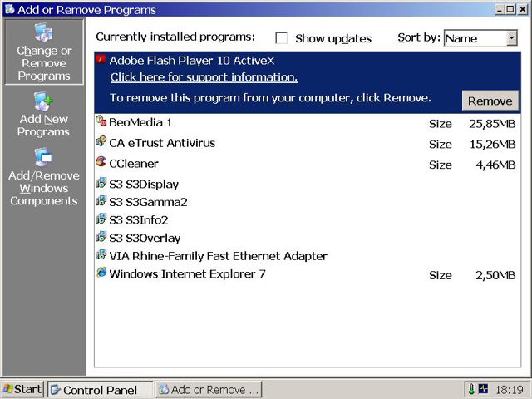
Task: Click the Windows Internet Explorer 7 icon
Action: 101,273
